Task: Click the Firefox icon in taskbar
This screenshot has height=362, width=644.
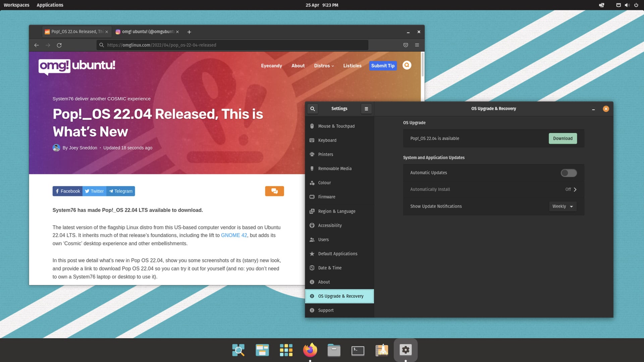Action: tap(310, 350)
